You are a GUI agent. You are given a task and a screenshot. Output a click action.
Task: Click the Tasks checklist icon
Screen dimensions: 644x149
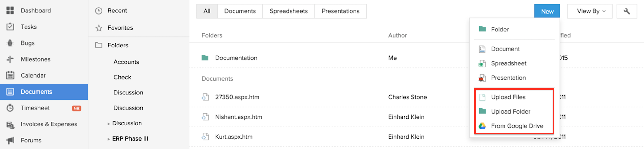pyautogui.click(x=10, y=27)
